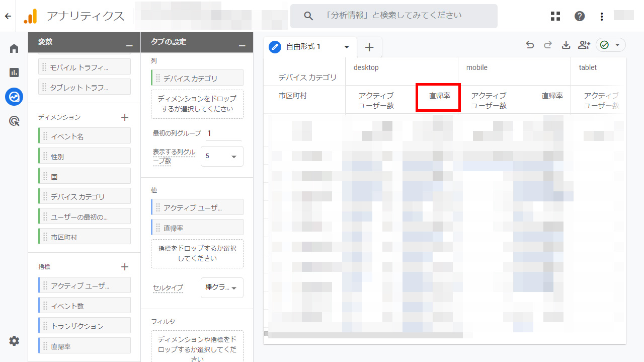This screenshot has width=644, height=362.
Task: Open the Advertising cursor icon in sidebar
Action: (x=14, y=121)
